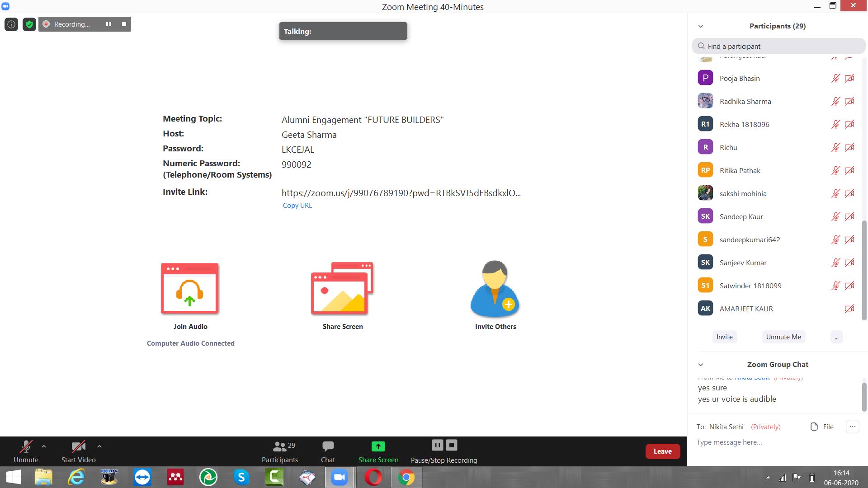Click Richu's muted microphone icon
868x488 pixels.
835,147
